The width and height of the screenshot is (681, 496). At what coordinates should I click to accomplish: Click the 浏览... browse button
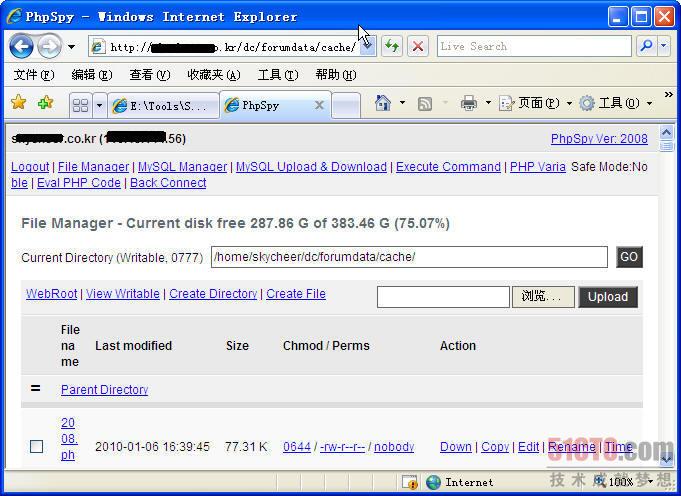[543, 297]
